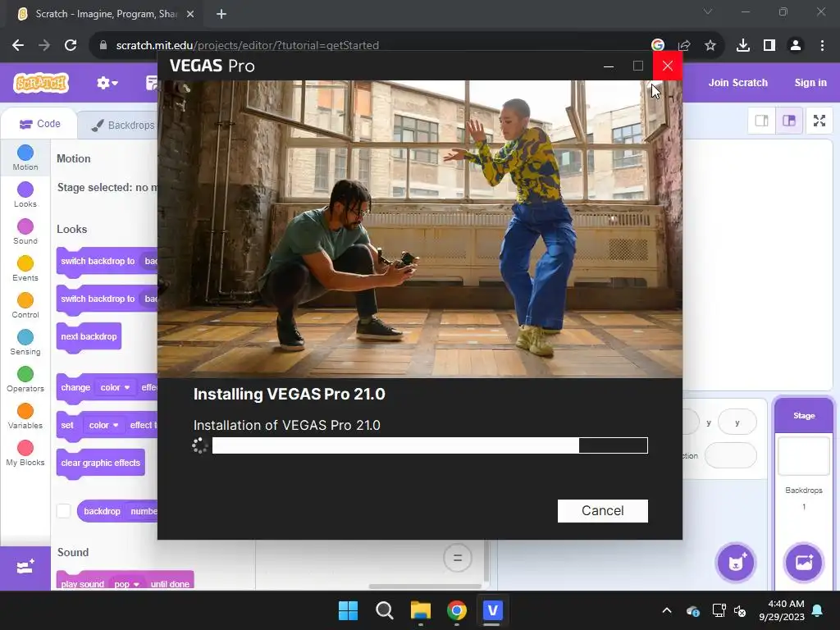The height and width of the screenshot is (630, 840).
Task: Click the horizontal scrollbar in Scratch workspace
Action: pyautogui.click(x=425, y=586)
